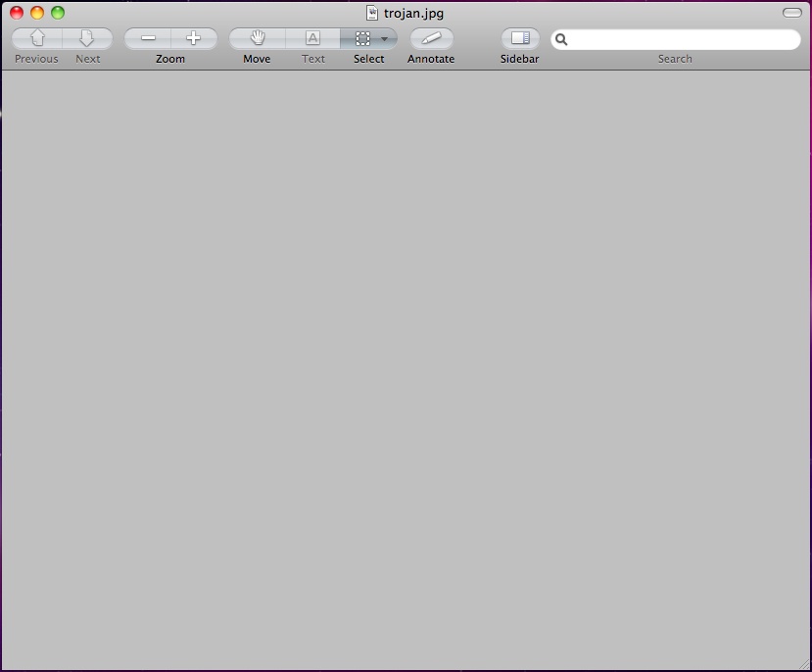Screen dimensions: 812x672
Task: Zoom in with the plus button
Action: (193, 39)
